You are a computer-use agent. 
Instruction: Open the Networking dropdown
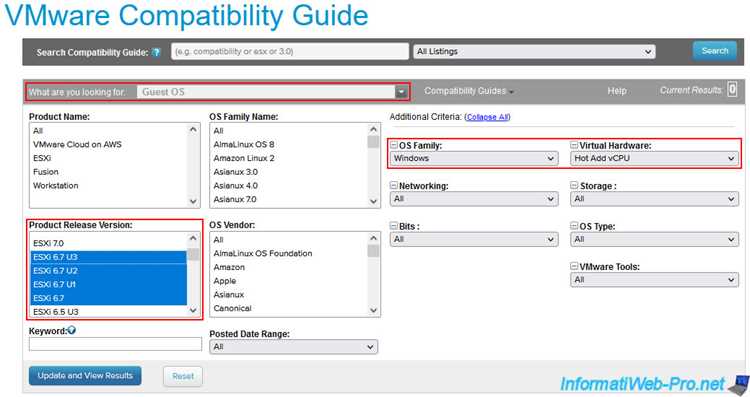pos(474,199)
